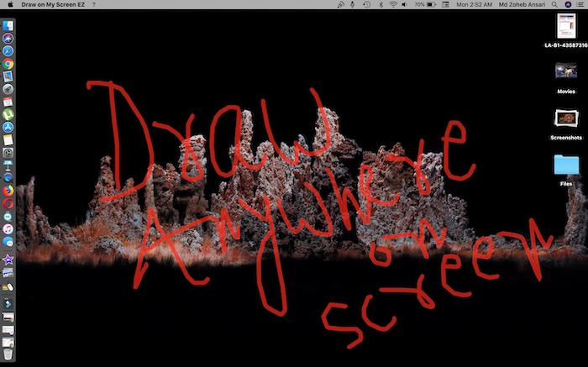
Task: Open the Draw on My Screen EZ menu
Action: [x=52, y=5]
